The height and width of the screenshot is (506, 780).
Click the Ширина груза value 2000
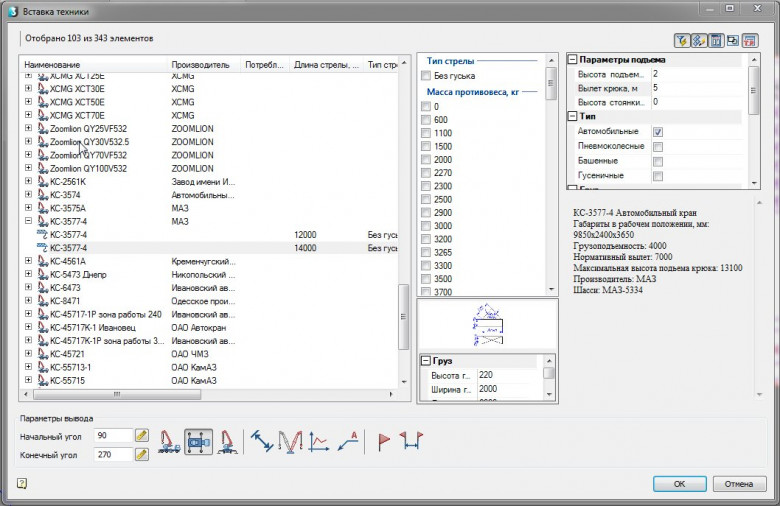click(509, 389)
